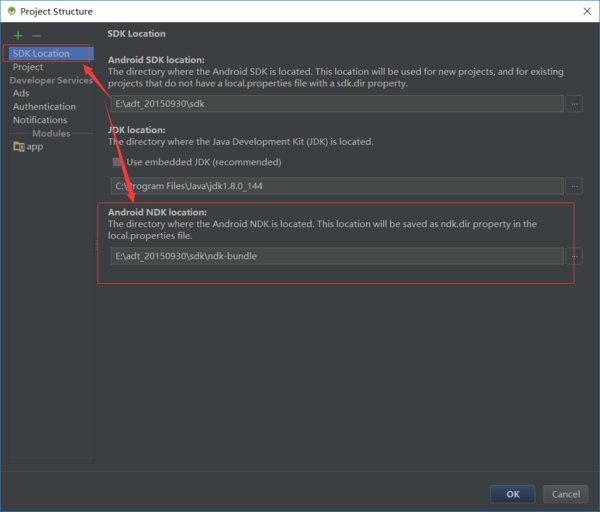Viewport: 600px width, 512px height.
Task: Click the 'Android SDK location:' heading
Action: point(156,60)
